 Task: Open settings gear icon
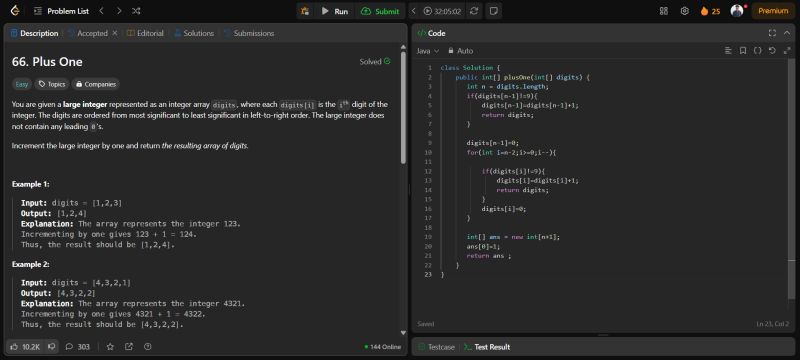point(685,11)
